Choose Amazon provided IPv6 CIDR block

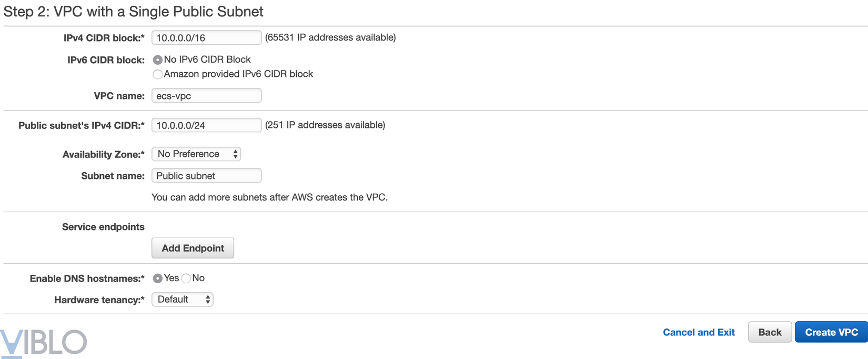(x=157, y=74)
